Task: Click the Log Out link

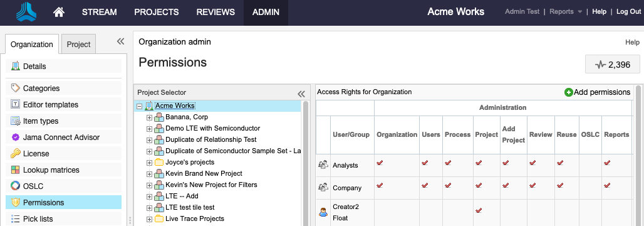Action: [x=628, y=11]
